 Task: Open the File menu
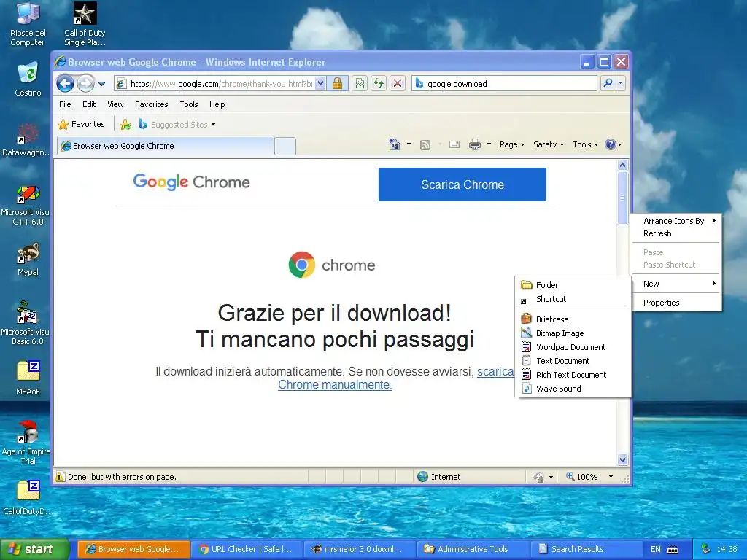(65, 104)
